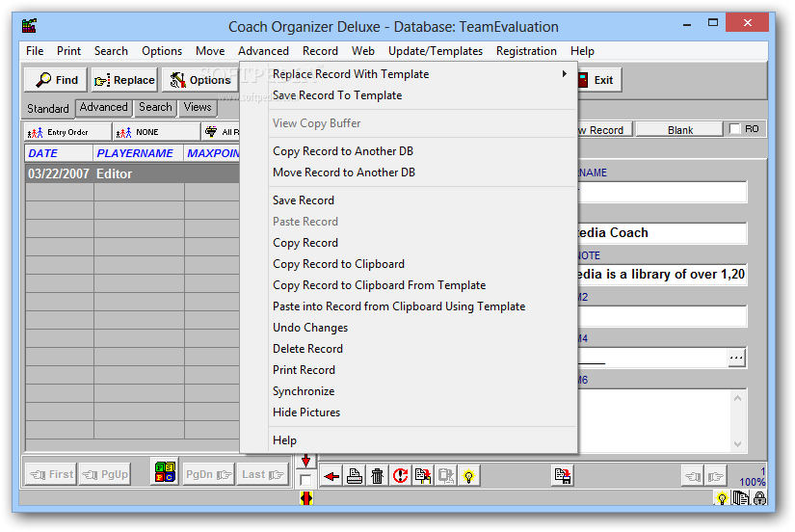Select Move Record to Another DB
This screenshot has width=795, height=532.
pos(344,173)
